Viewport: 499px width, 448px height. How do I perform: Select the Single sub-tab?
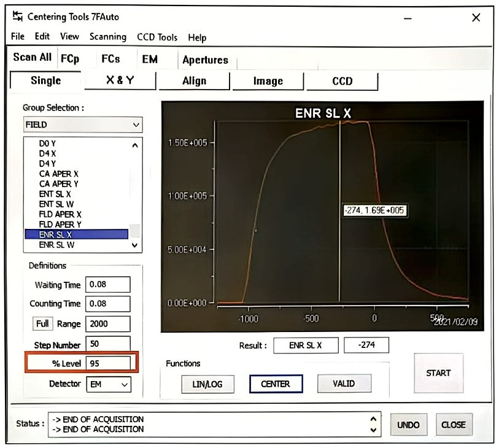[x=45, y=80]
